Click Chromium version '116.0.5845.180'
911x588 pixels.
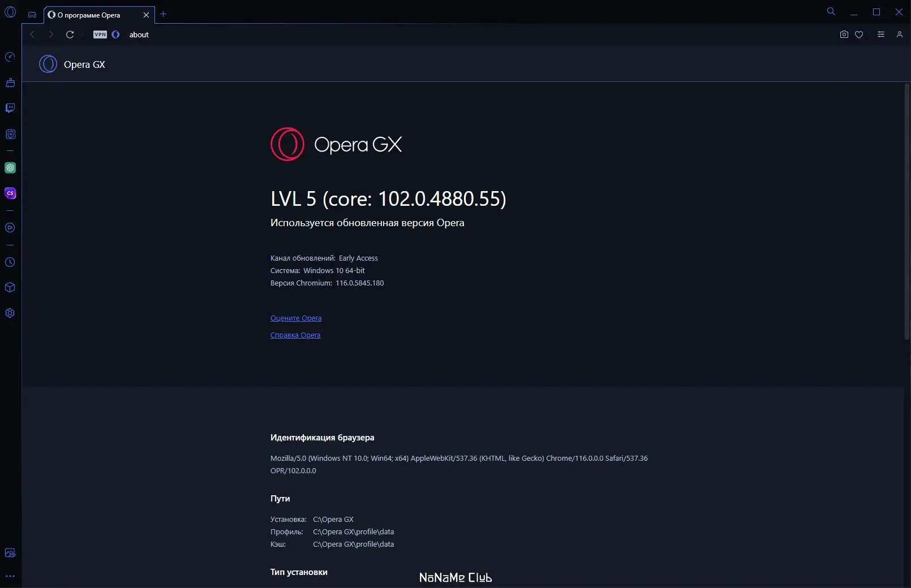[360, 283]
